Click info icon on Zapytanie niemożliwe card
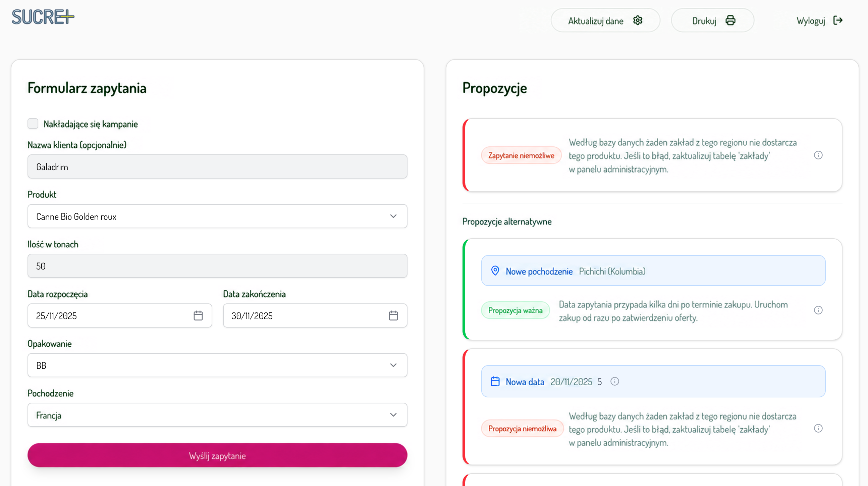The height and width of the screenshot is (486, 868). click(818, 155)
